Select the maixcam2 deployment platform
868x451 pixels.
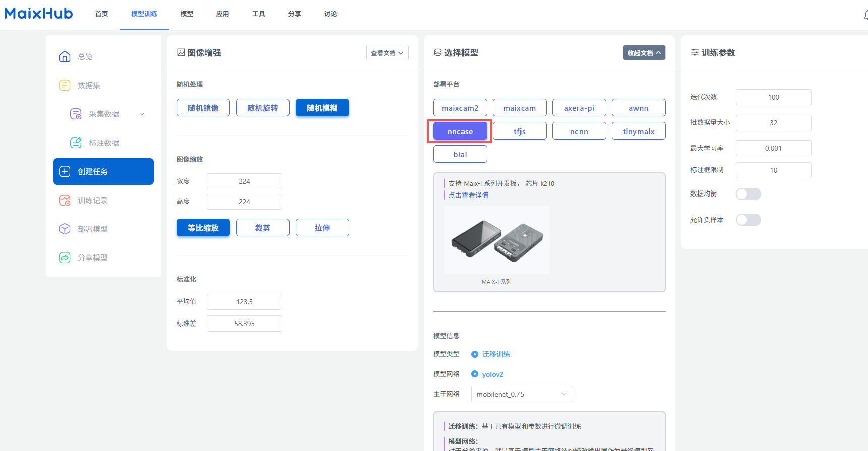point(459,108)
